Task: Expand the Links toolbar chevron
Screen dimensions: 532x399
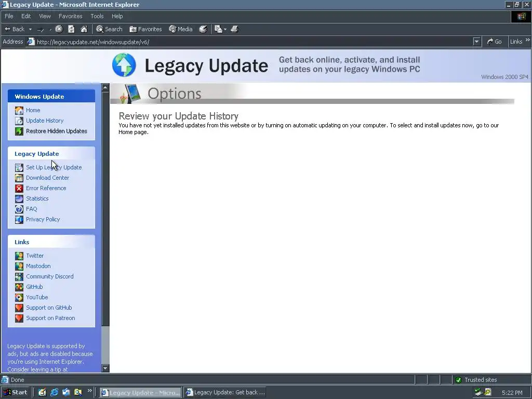Action: (x=528, y=40)
